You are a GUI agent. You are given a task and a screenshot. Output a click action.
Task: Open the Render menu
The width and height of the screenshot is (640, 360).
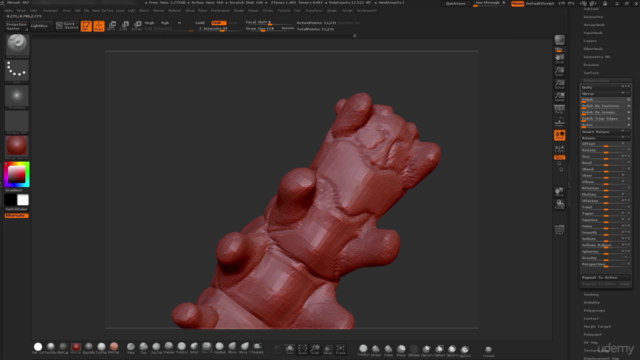[x=239, y=11]
